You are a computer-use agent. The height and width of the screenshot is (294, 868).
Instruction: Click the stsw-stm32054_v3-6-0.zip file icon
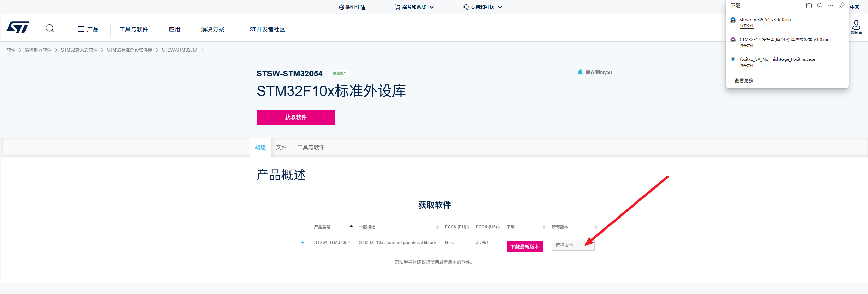733,20
